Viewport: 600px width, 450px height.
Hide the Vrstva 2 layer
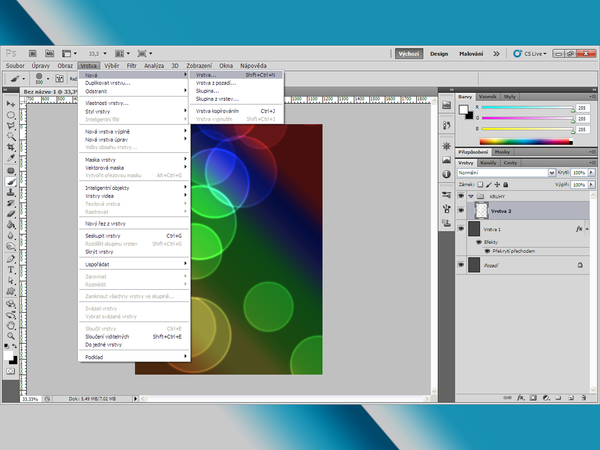point(461,212)
